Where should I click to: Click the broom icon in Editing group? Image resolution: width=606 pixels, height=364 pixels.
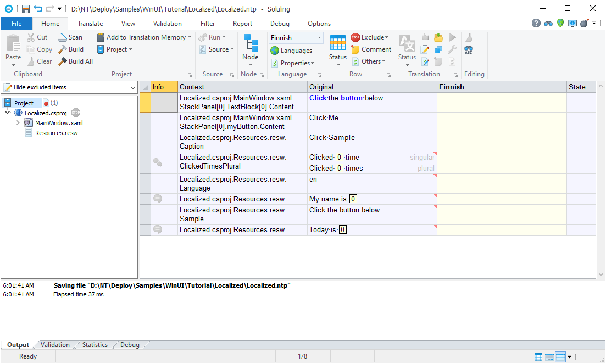469,37
